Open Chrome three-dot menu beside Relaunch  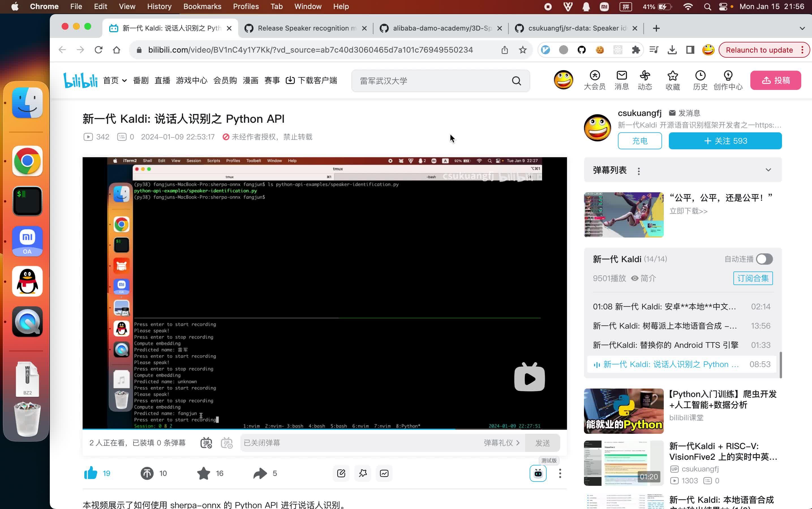click(802, 50)
